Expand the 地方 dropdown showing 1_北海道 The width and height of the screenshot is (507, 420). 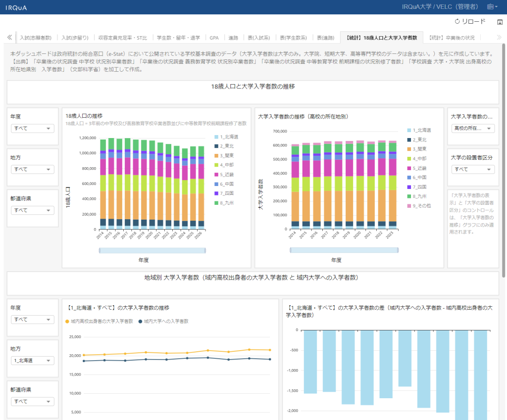pyautogui.click(x=33, y=361)
